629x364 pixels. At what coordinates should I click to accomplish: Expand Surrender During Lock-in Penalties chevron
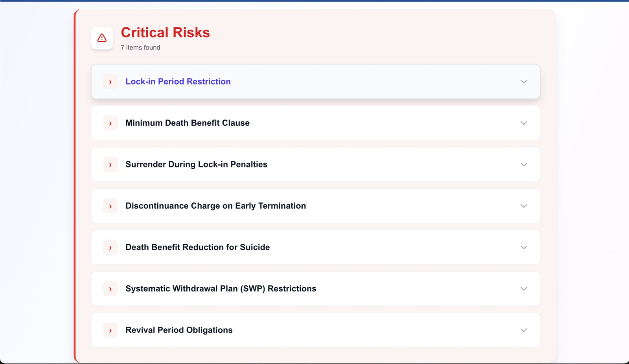point(524,165)
